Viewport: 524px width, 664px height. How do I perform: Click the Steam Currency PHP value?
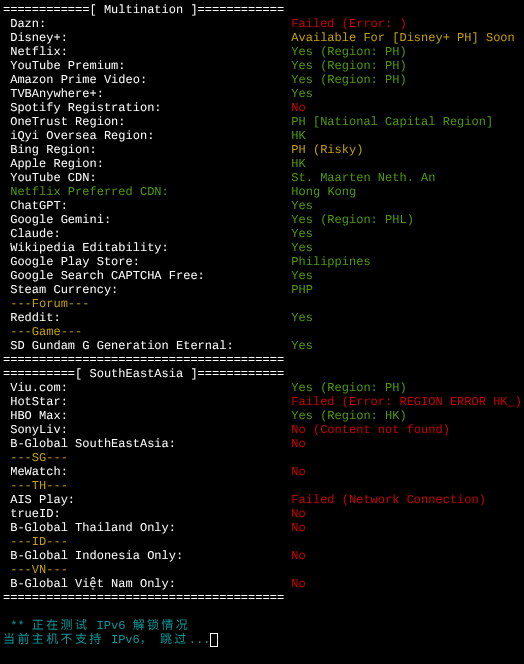point(302,289)
